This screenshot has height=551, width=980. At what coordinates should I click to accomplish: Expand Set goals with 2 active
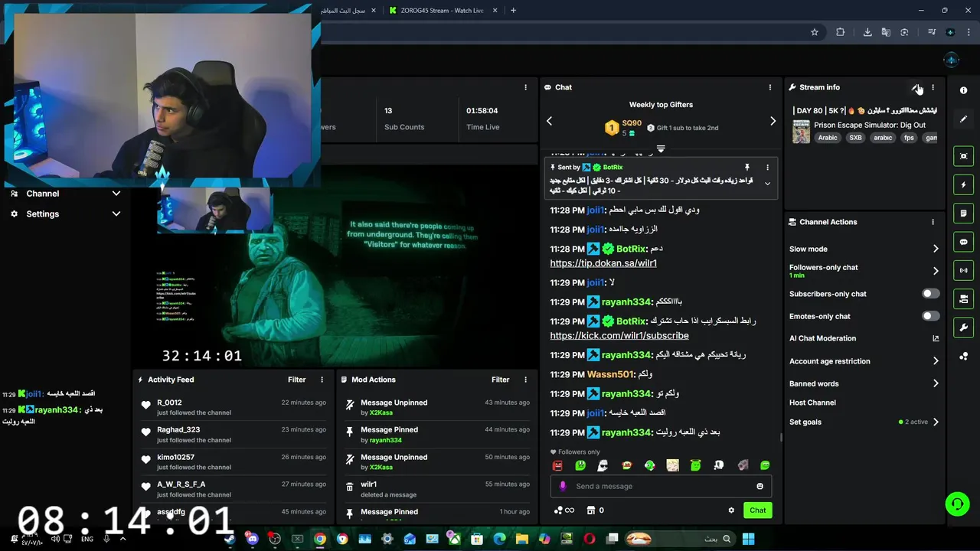[x=864, y=422]
